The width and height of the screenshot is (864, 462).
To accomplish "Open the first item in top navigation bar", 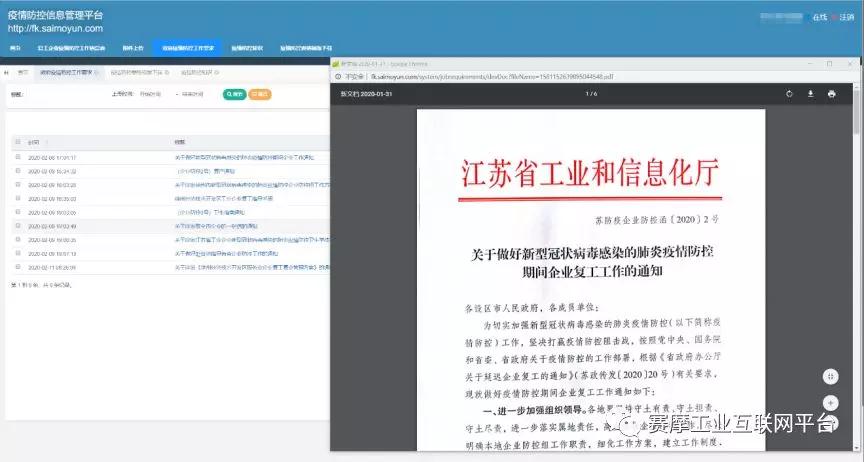I will pyautogui.click(x=15, y=47).
